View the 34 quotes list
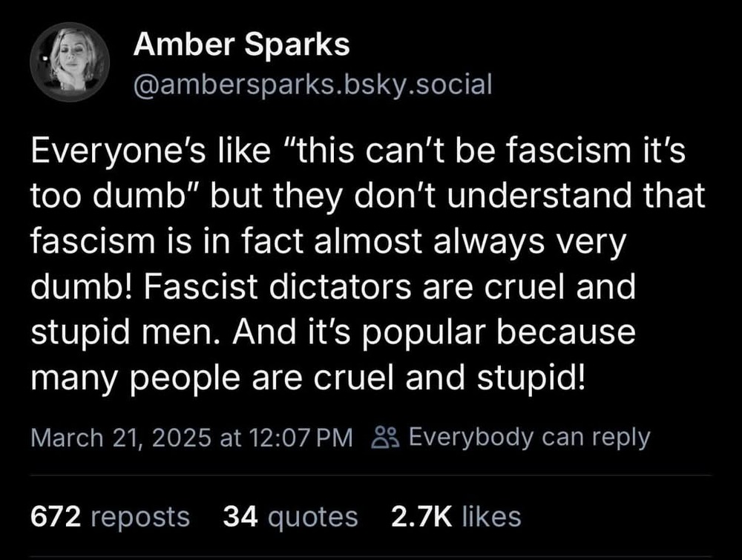742x560 pixels. click(x=291, y=516)
